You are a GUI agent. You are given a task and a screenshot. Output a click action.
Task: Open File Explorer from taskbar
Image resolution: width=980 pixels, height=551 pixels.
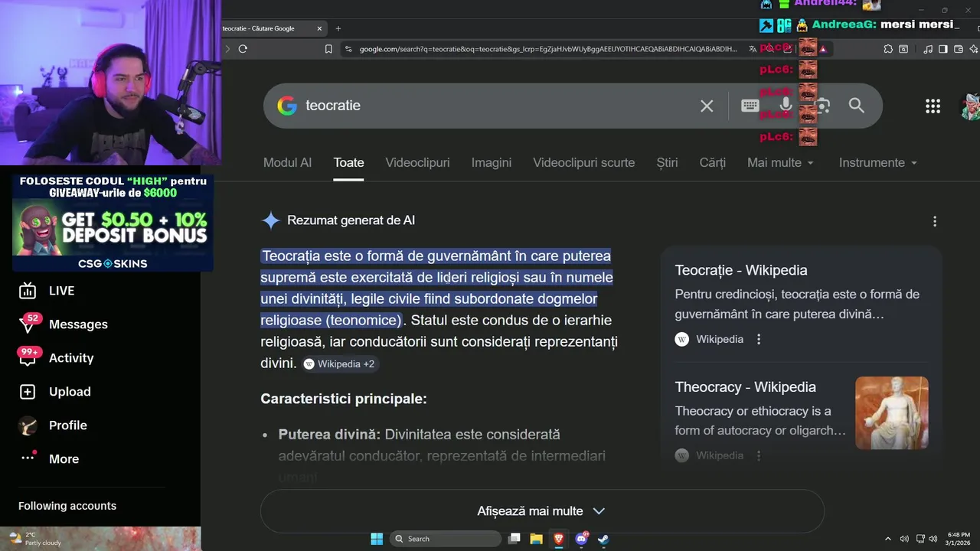point(536,539)
